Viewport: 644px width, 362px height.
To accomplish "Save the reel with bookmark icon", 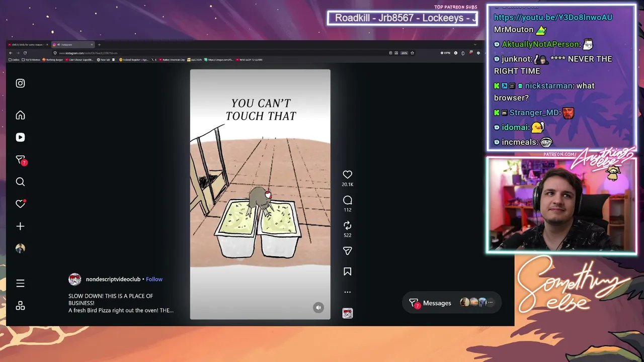I will pos(347,271).
